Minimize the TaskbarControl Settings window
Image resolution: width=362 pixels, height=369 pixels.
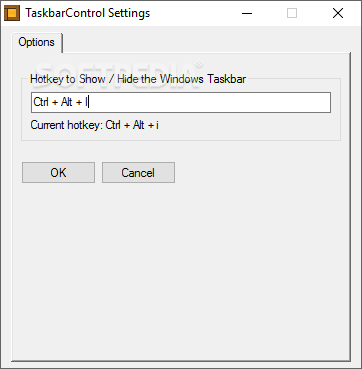pyautogui.click(x=247, y=13)
